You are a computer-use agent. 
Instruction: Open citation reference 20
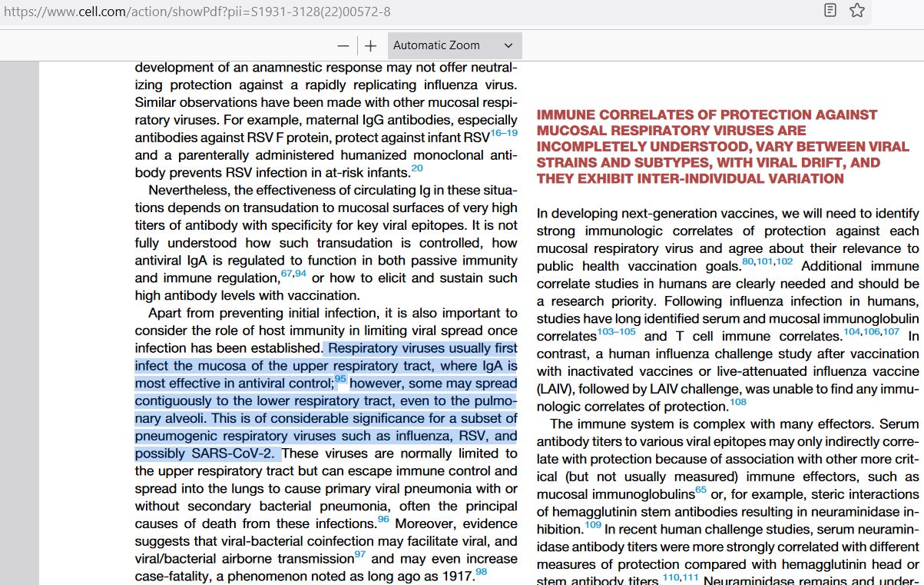tap(417, 168)
